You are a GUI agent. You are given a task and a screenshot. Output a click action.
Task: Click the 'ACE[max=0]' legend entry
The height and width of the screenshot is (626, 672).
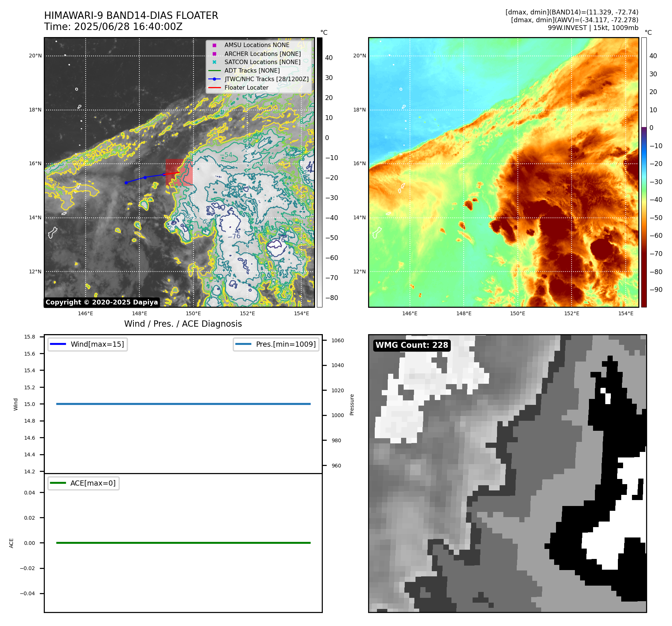pos(83,483)
